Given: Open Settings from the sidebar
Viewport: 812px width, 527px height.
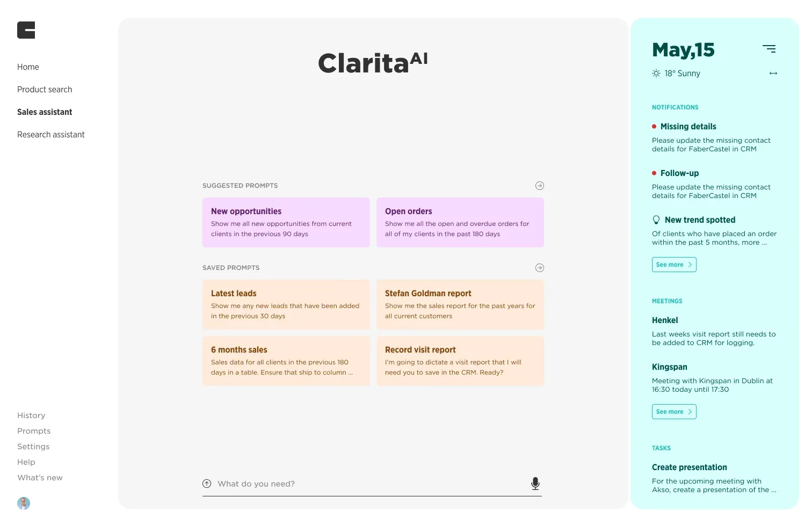Looking at the screenshot, I should click(x=33, y=447).
